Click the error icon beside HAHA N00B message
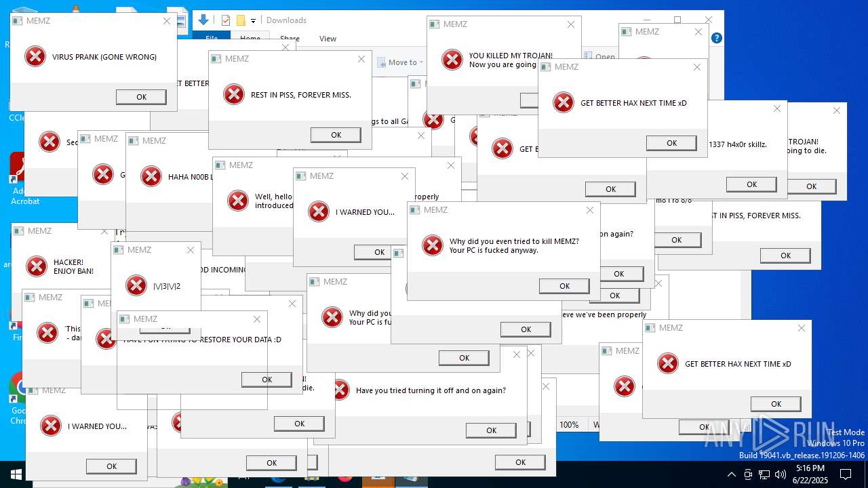Image resolution: width=868 pixels, height=488 pixels. coord(151,176)
